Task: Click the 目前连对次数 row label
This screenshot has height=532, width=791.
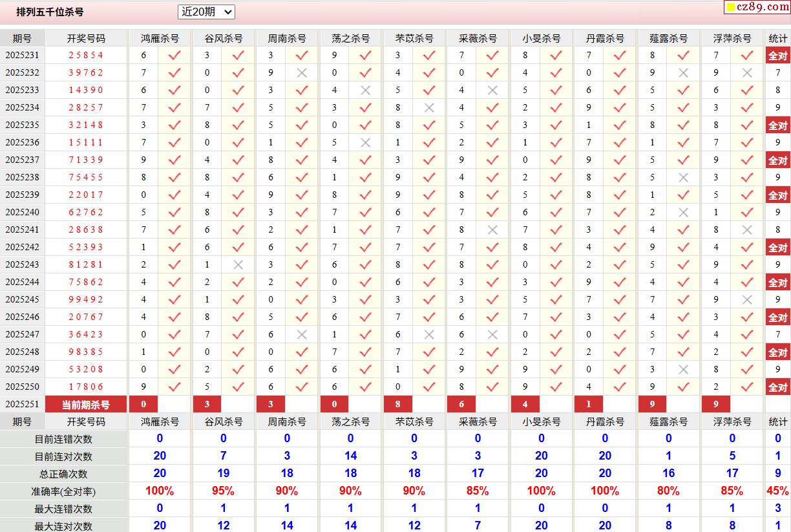Action: pos(63,456)
